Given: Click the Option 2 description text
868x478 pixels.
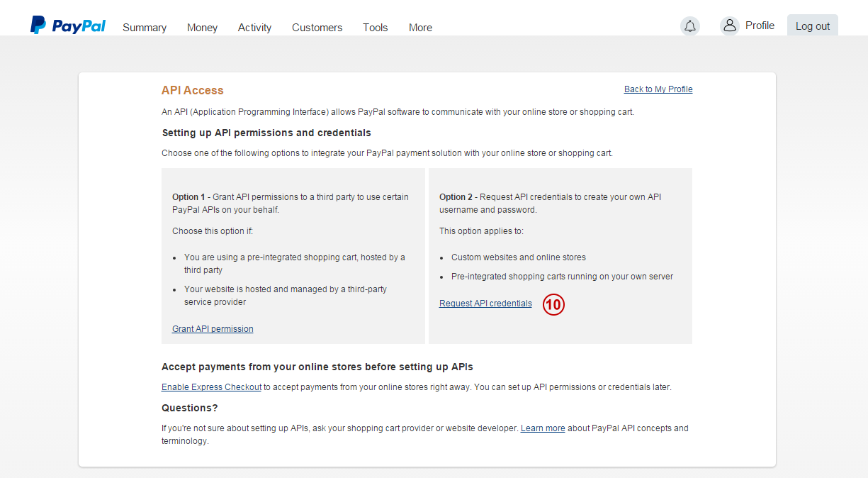Looking at the screenshot, I should click(551, 204).
